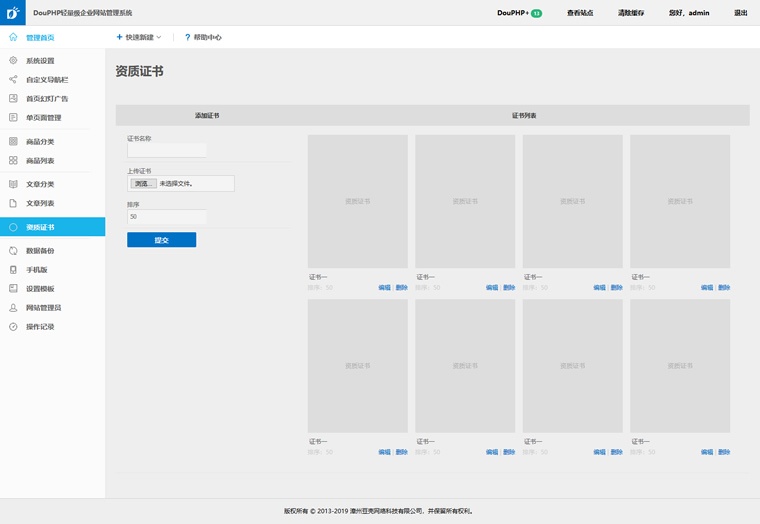Click the 操作记录 clock icon

pos(13,327)
